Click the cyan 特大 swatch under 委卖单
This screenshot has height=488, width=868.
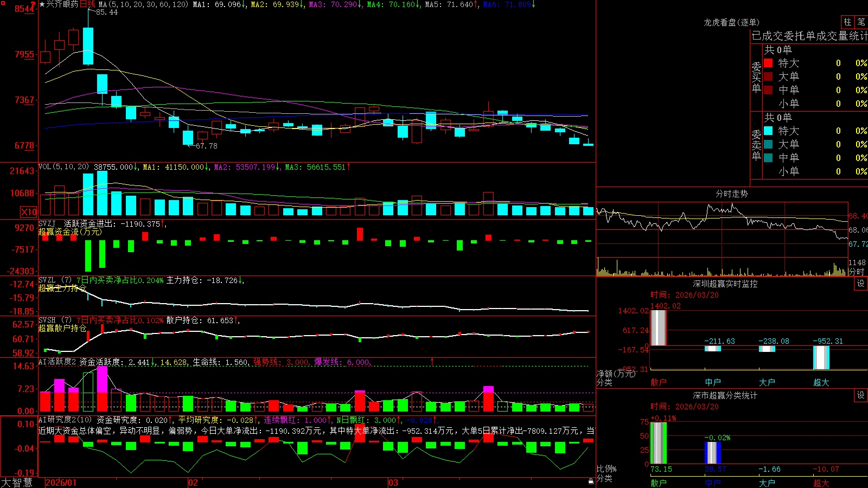[768, 131]
